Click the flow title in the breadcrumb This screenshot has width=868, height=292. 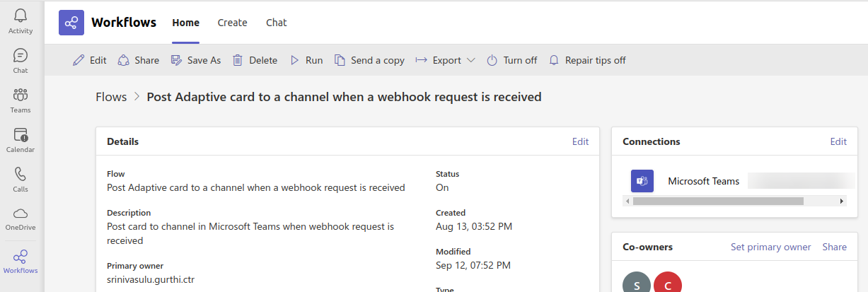344,97
